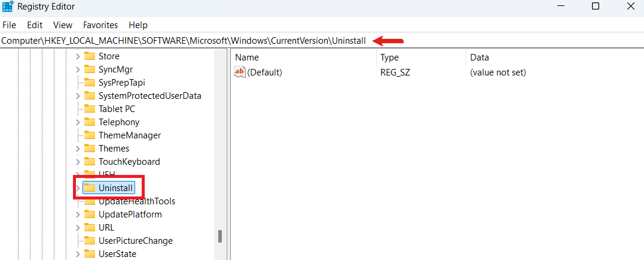This screenshot has width=644, height=260.
Task: Expand the Themes key
Action: tap(78, 149)
